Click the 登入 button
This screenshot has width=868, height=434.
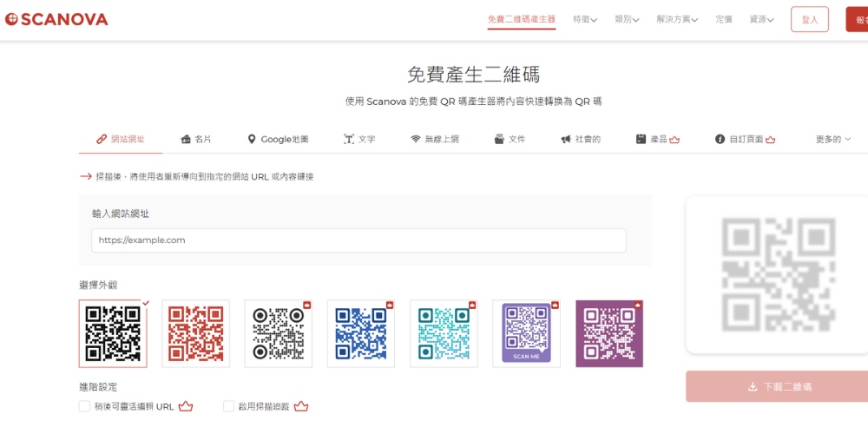coord(810,19)
